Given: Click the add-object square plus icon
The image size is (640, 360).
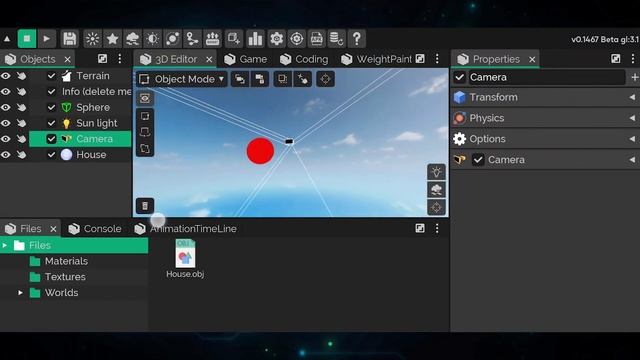Looking at the screenshot, I should coord(234,39).
